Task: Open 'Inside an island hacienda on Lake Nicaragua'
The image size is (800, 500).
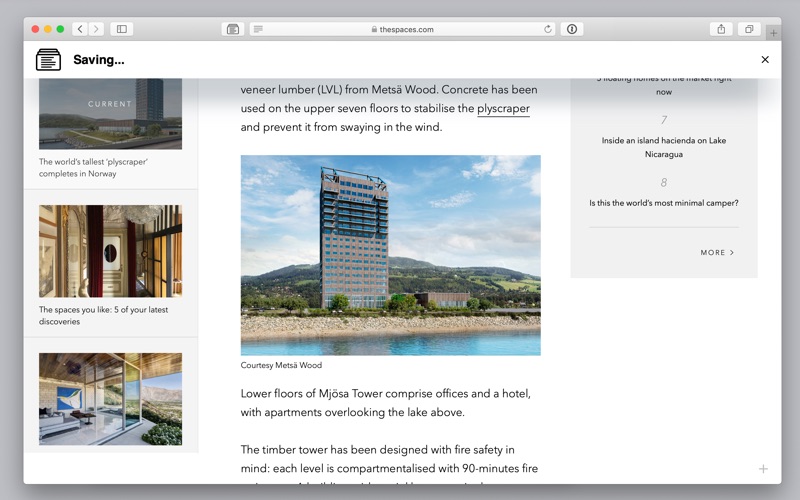Action: click(664, 147)
